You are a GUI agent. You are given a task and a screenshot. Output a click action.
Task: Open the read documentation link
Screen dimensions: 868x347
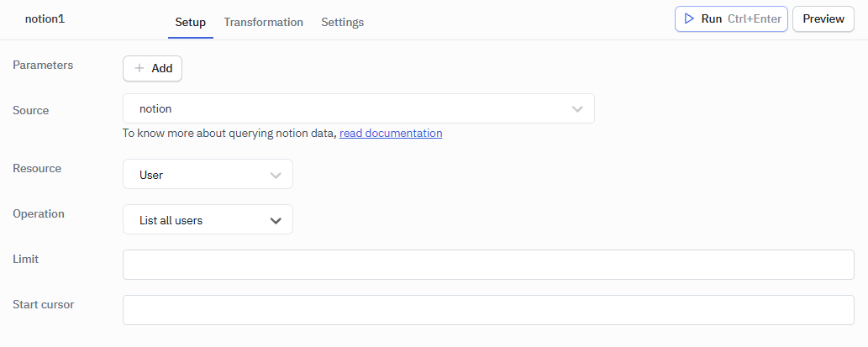click(391, 134)
